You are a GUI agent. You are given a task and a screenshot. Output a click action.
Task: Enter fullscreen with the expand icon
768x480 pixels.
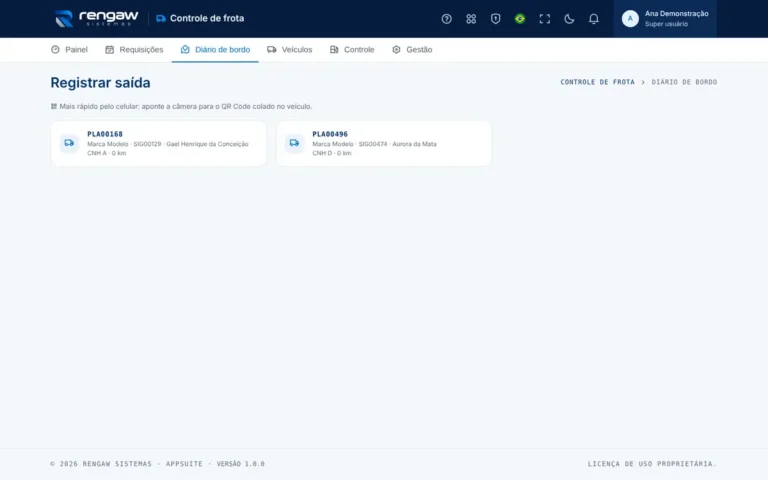coord(545,19)
